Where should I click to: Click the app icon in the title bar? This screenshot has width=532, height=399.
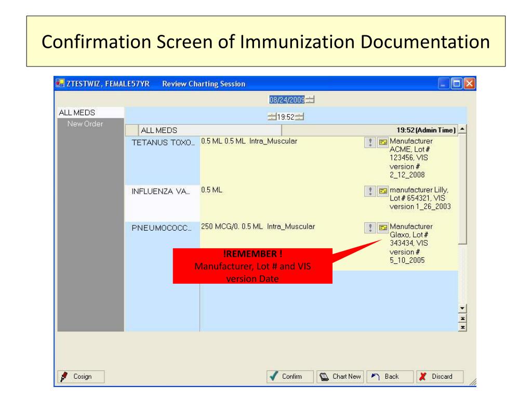coord(60,84)
